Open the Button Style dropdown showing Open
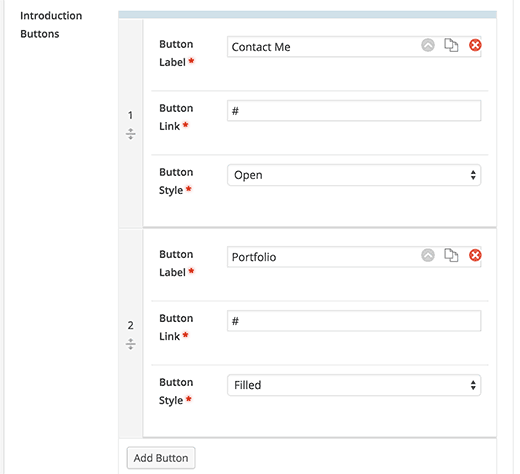Viewport: 520px width, 474px height. click(x=354, y=175)
